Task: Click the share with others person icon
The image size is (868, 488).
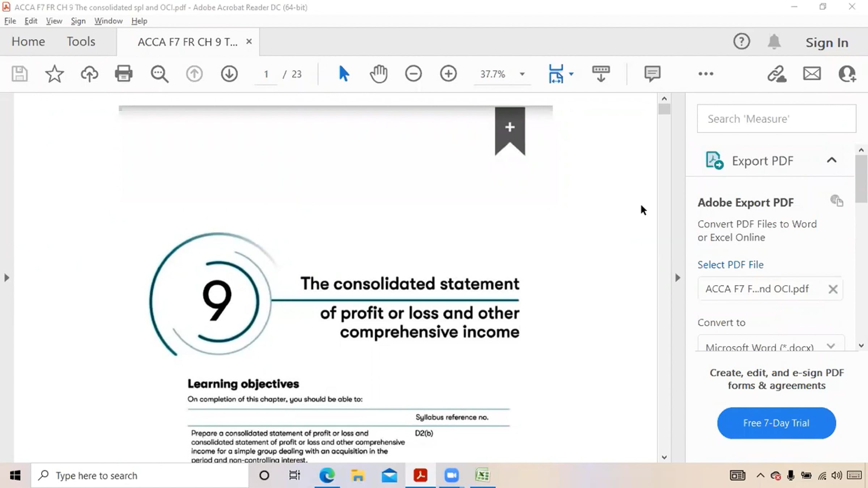Action: [x=847, y=74]
